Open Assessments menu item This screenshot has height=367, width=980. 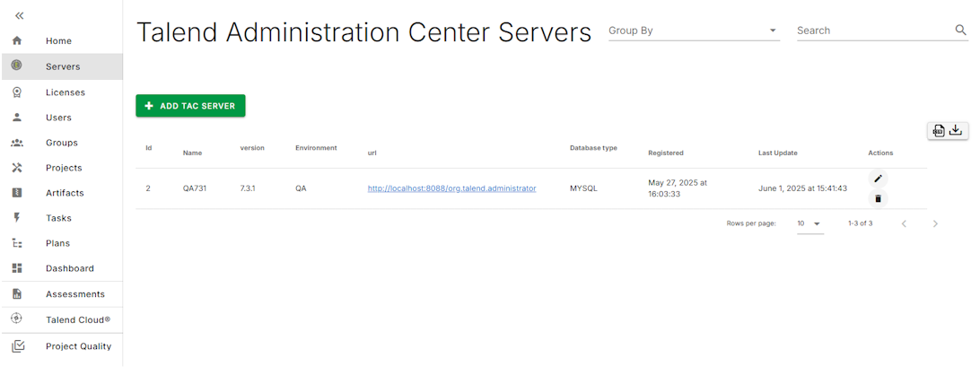(75, 293)
